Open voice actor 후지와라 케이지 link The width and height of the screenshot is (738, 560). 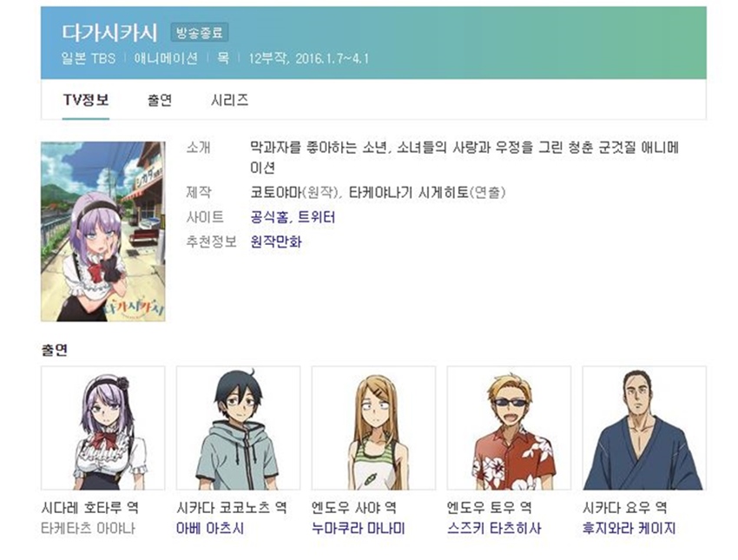coord(629,528)
